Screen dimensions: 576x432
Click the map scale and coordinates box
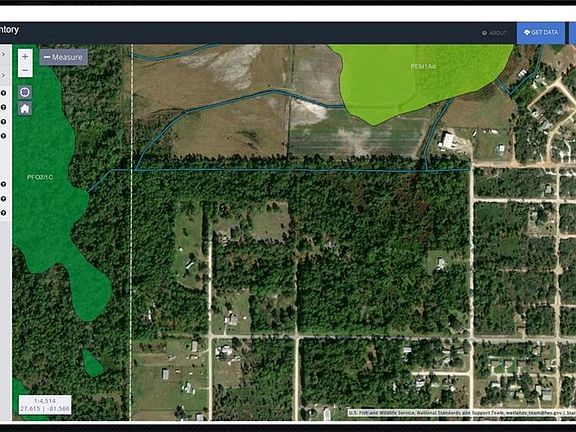[45, 404]
